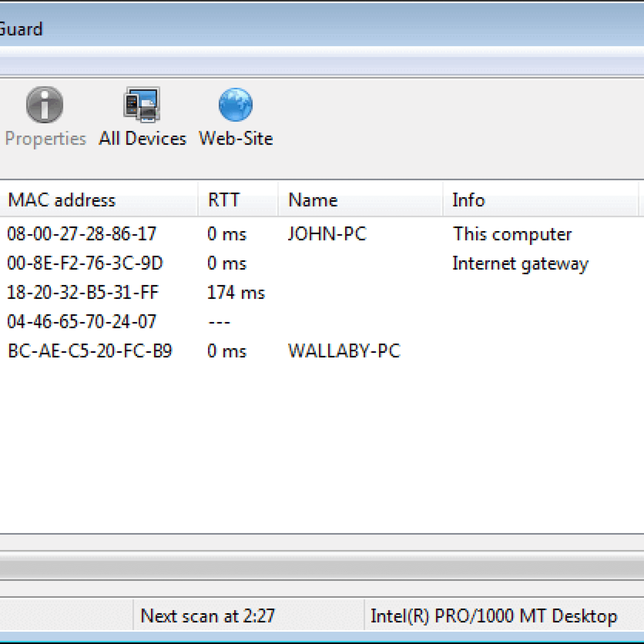The height and width of the screenshot is (644, 644).
Task: Select MAC 04-46-65-70-24-07 row
Action: pyautogui.click(x=82, y=322)
